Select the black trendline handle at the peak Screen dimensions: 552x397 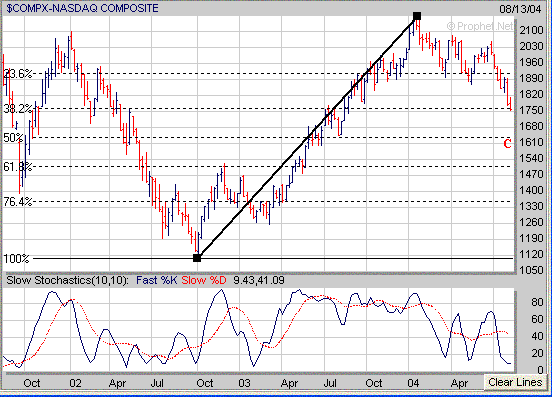[x=417, y=16]
